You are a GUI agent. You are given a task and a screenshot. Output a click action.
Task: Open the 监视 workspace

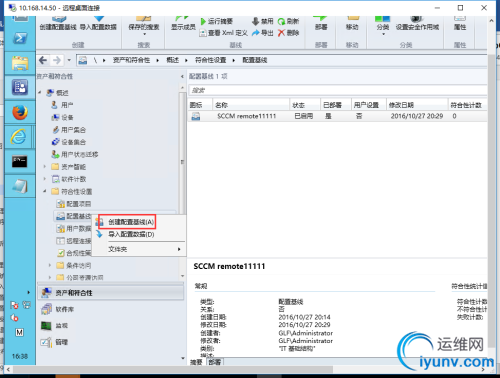tap(111, 326)
